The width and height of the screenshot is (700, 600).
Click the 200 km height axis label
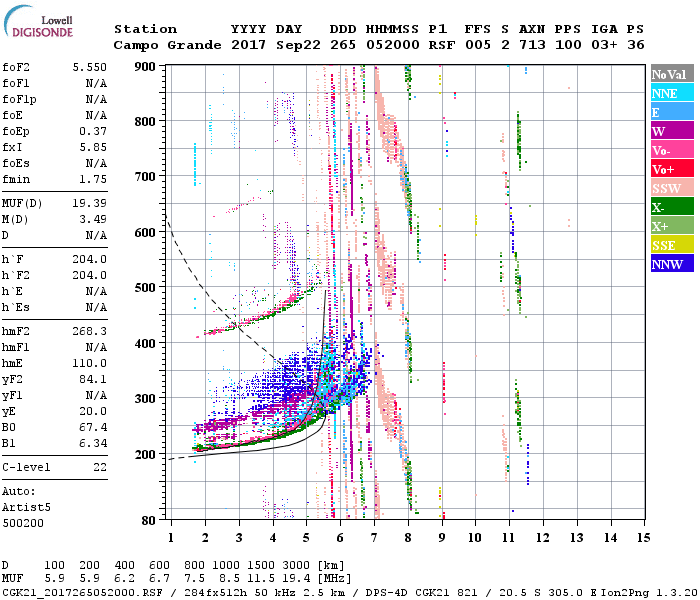145,454
